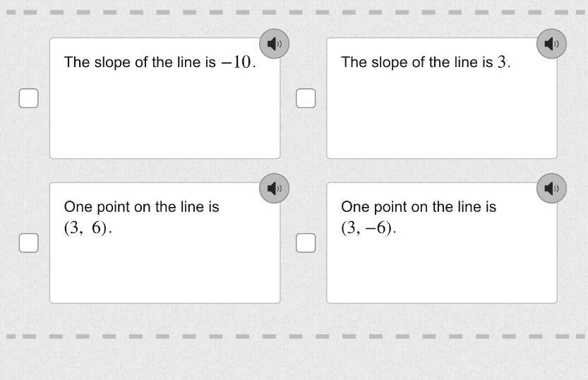Screen dimensions: 588x380
Task: Select the point (3, −6) answer card
Action: (x=441, y=261)
